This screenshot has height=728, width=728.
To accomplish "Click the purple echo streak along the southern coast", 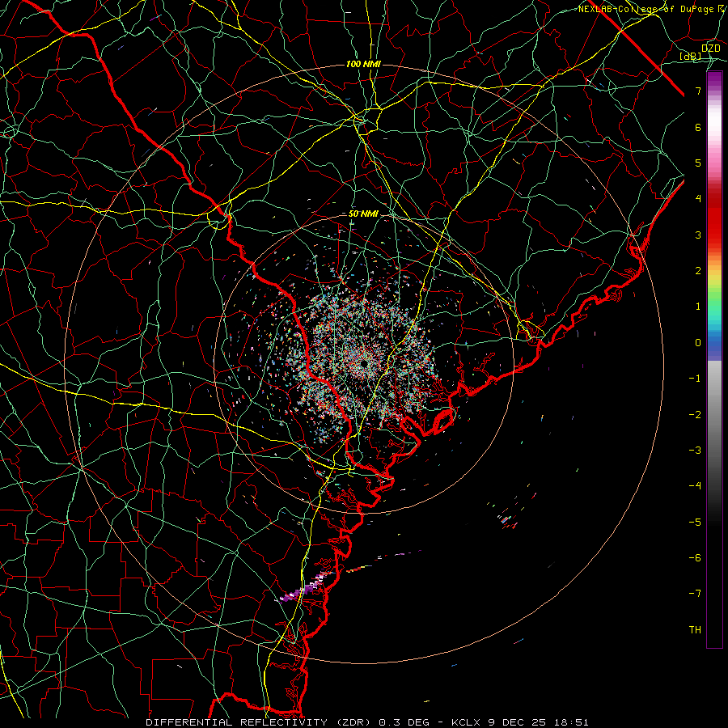I will click(x=306, y=587).
